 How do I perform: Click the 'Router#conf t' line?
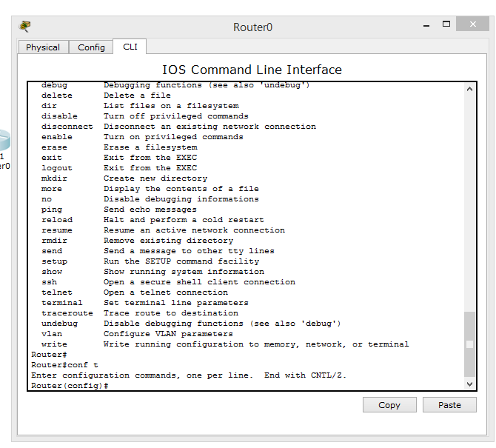coord(65,365)
